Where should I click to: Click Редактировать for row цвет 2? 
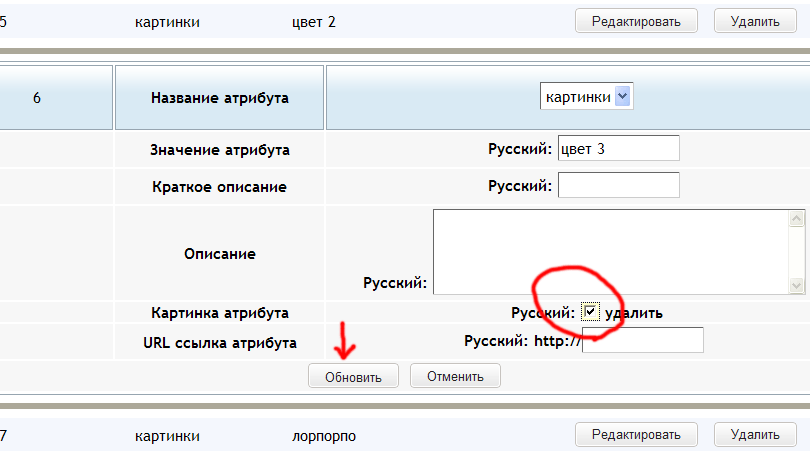(636, 21)
